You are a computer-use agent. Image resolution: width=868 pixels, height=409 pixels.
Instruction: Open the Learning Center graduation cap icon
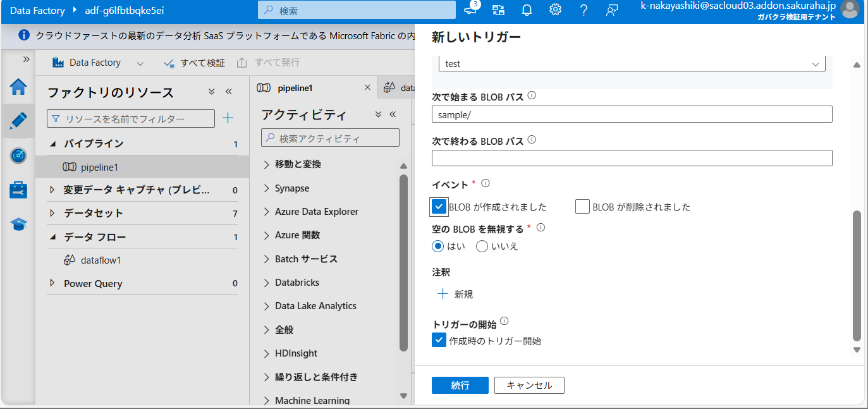coord(18,224)
